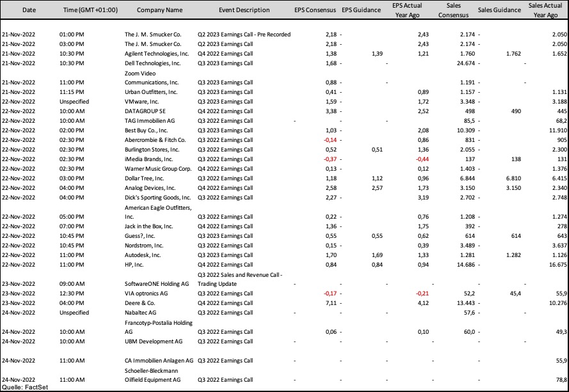Click the Autodesk, Inc. cell
Image resolution: width=569 pixels, height=392 pixels.
pyautogui.click(x=143, y=255)
